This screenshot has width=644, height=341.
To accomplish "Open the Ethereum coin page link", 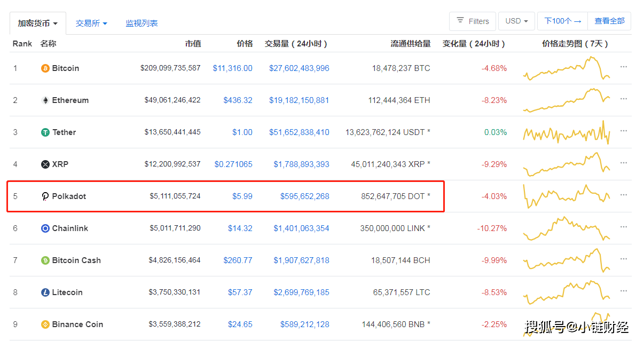I will pyautogui.click(x=70, y=100).
